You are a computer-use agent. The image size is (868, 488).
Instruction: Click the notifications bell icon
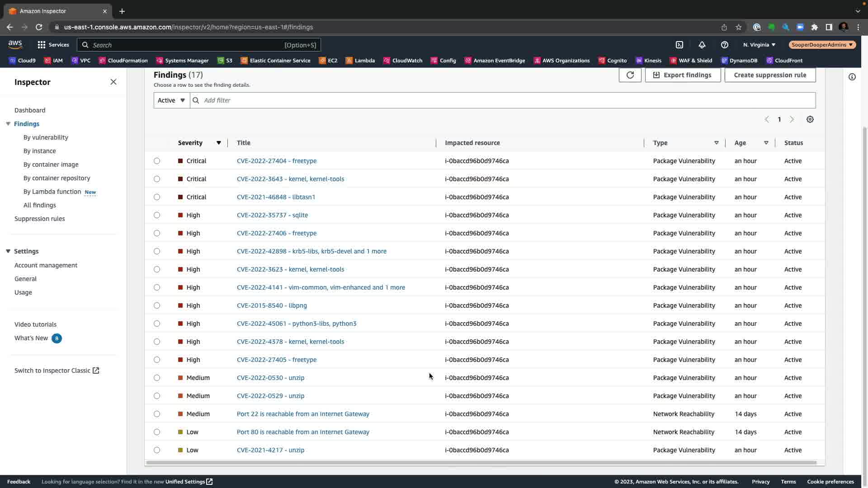[702, 45]
